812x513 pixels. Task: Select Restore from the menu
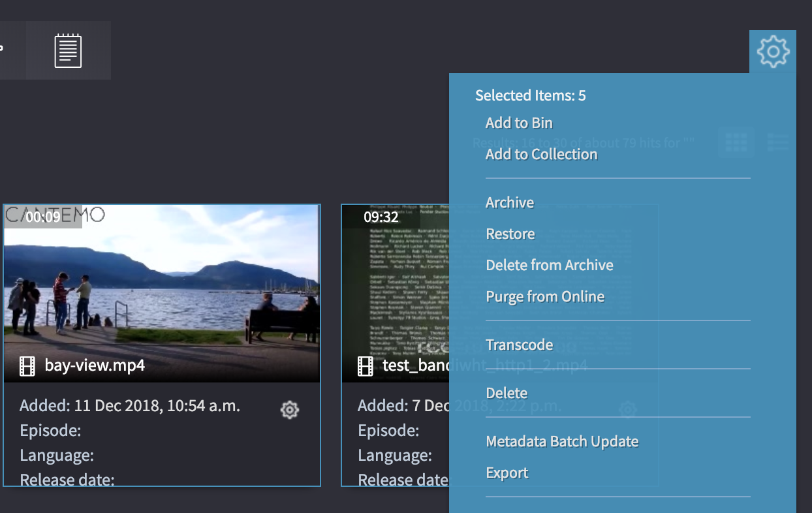(510, 234)
